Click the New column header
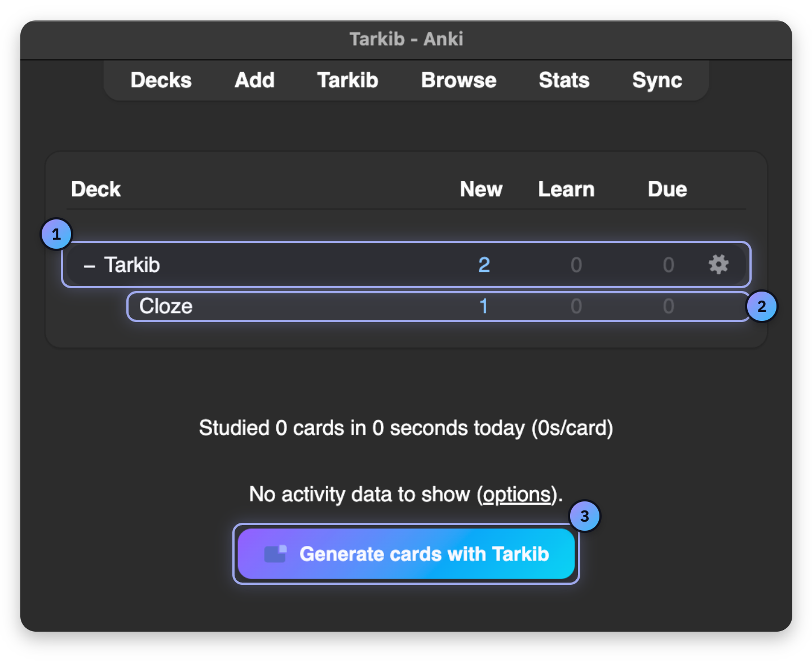This screenshot has width=812, height=661. point(481,189)
